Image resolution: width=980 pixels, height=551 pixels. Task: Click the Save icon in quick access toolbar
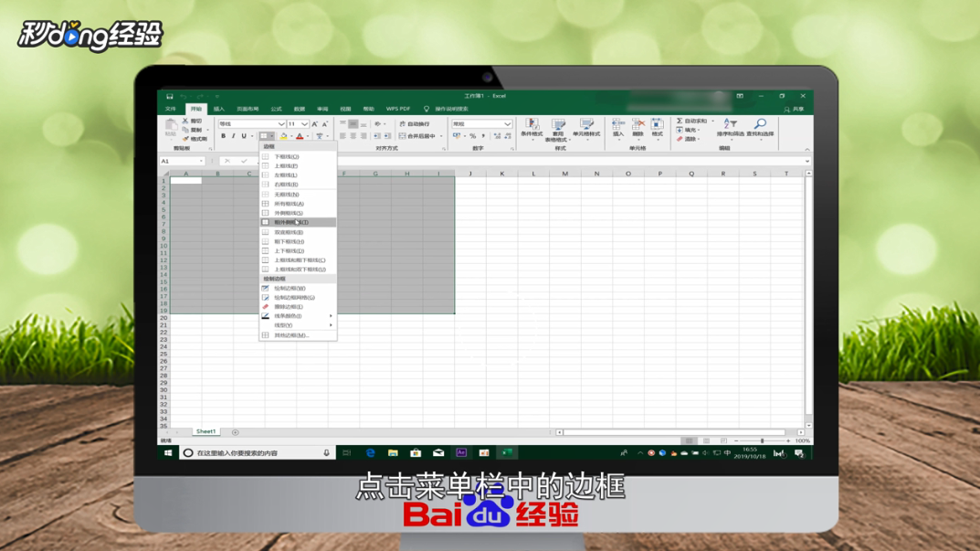(169, 96)
